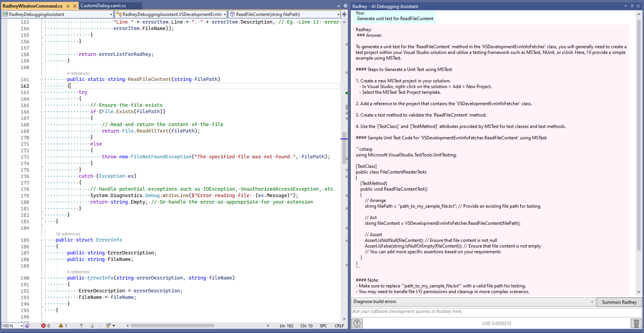Click the trash icon to clear chat
The image size is (644, 333).
tap(636, 323)
